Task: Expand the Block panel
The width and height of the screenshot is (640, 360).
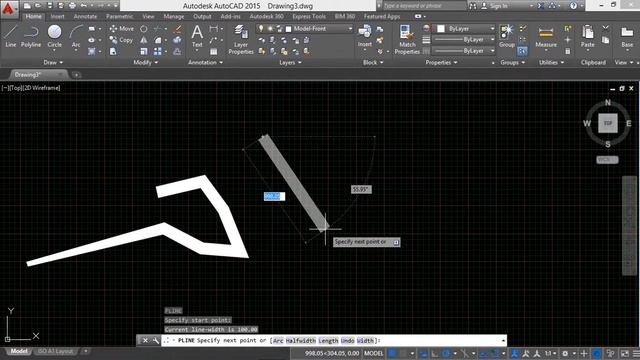Action: click(x=373, y=62)
